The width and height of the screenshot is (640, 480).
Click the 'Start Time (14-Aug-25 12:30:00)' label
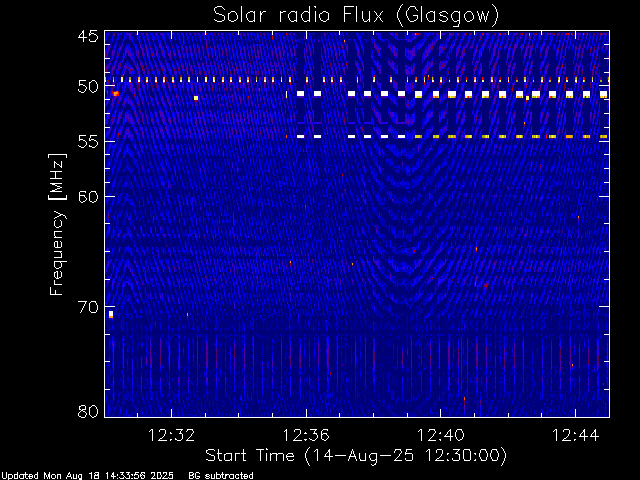tap(356, 456)
